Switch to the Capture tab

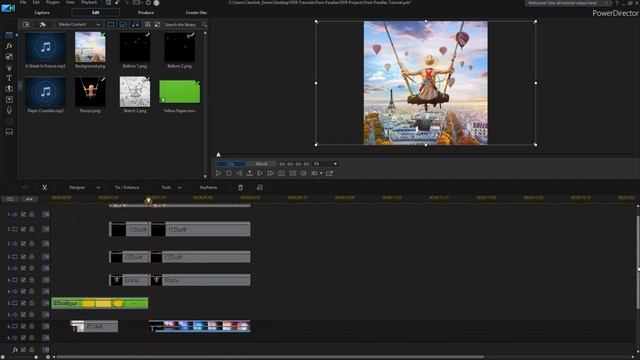(x=42, y=13)
